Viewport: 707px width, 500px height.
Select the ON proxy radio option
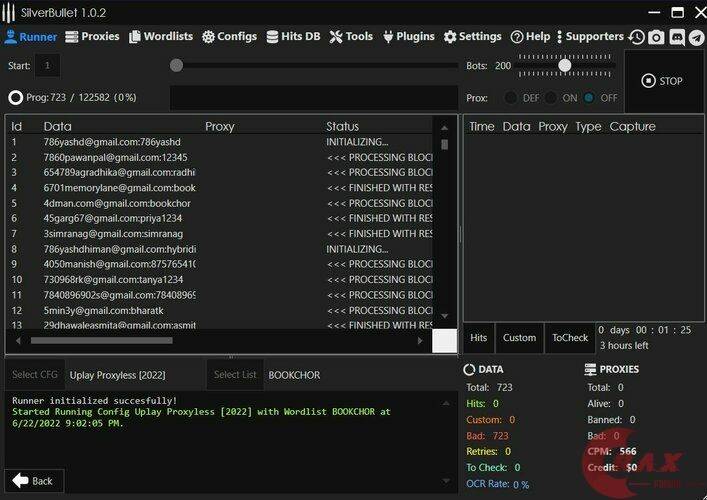point(551,97)
